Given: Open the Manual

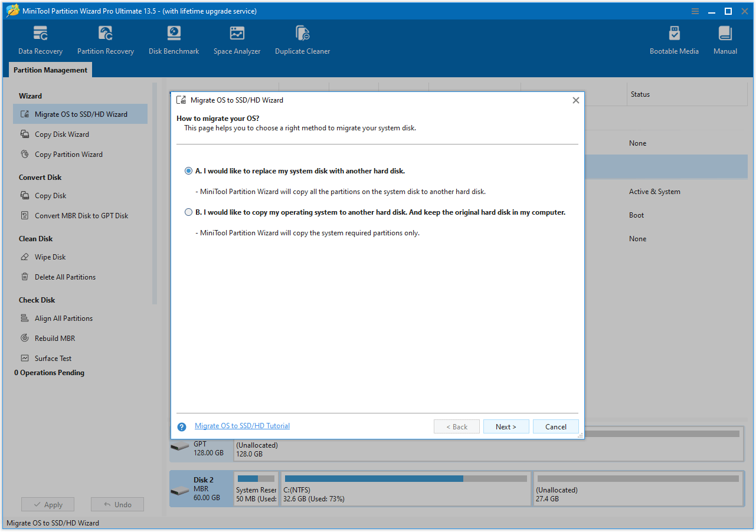Looking at the screenshot, I should point(725,39).
